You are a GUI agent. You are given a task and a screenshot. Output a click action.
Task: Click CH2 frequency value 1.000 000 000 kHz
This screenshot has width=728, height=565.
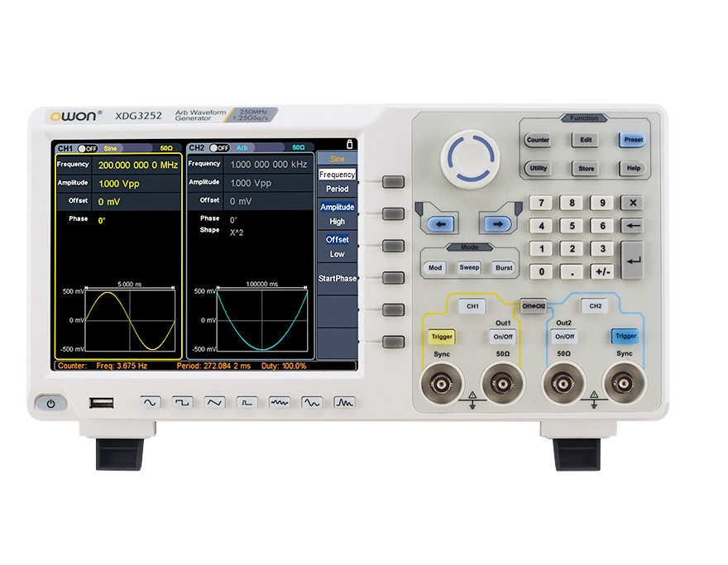click(268, 165)
